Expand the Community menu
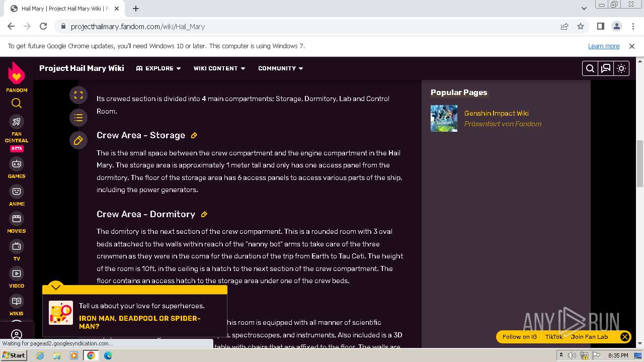 (x=281, y=68)
